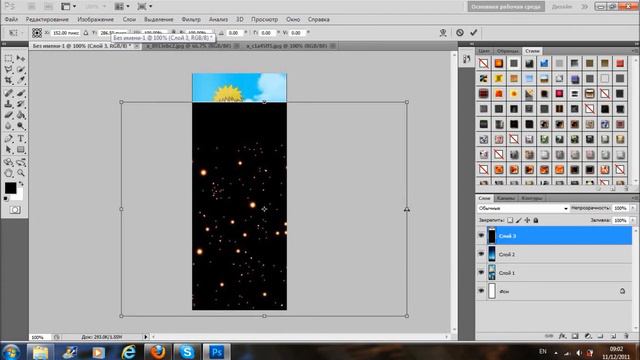Select the Eyedropper tool
The height and width of the screenshot is (360, 640).
[21, 81]
